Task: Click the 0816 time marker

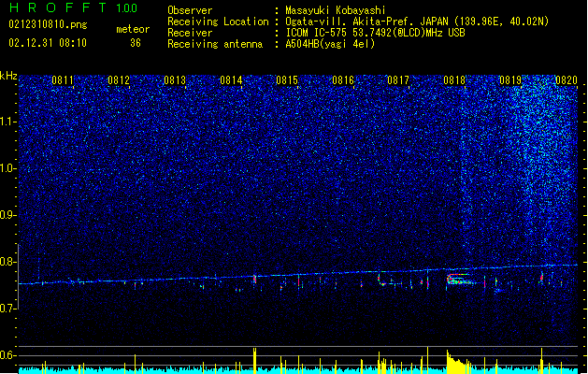Action: coord(343,80)
